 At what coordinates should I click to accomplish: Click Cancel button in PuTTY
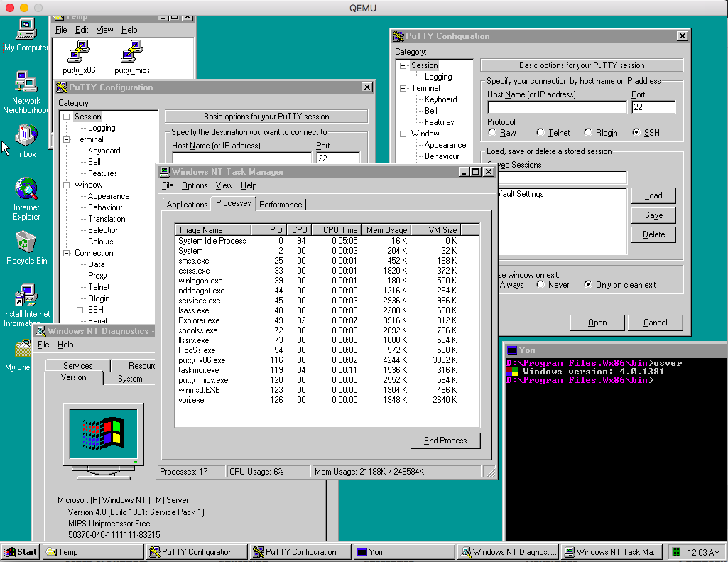[655, 323]
